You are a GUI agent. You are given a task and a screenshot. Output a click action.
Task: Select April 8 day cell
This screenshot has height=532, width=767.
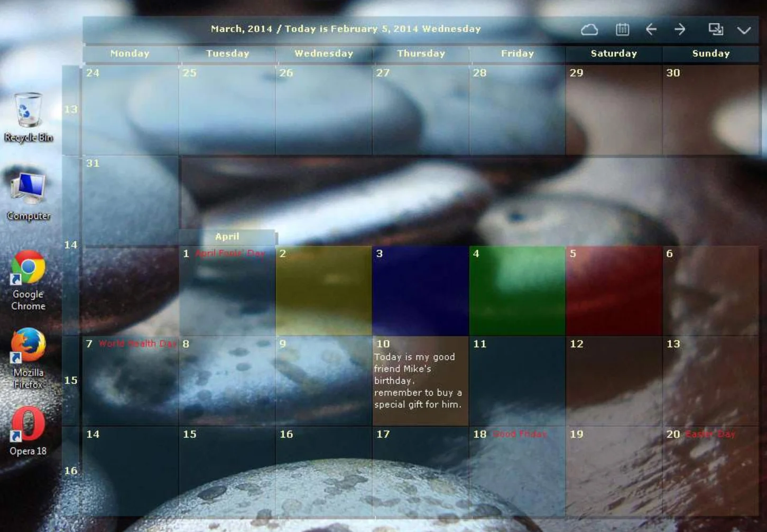(227, 381)
